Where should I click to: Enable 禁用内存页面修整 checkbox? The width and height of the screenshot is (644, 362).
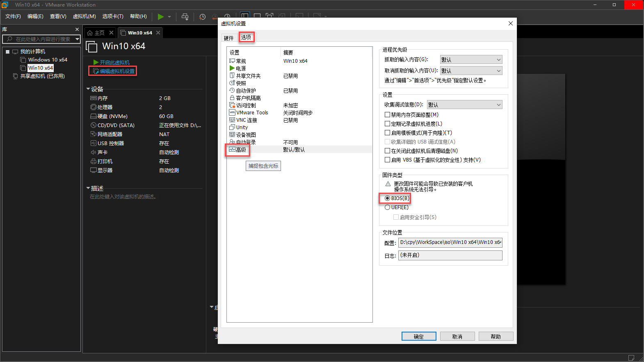tap(387, 115)
